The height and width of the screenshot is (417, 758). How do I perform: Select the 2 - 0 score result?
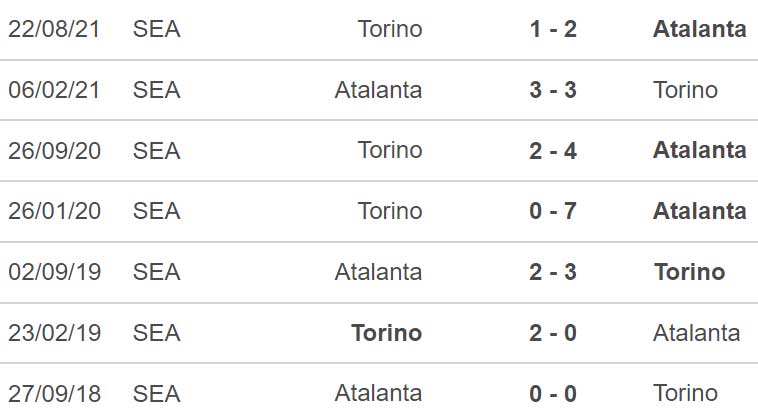click(553, 332)
